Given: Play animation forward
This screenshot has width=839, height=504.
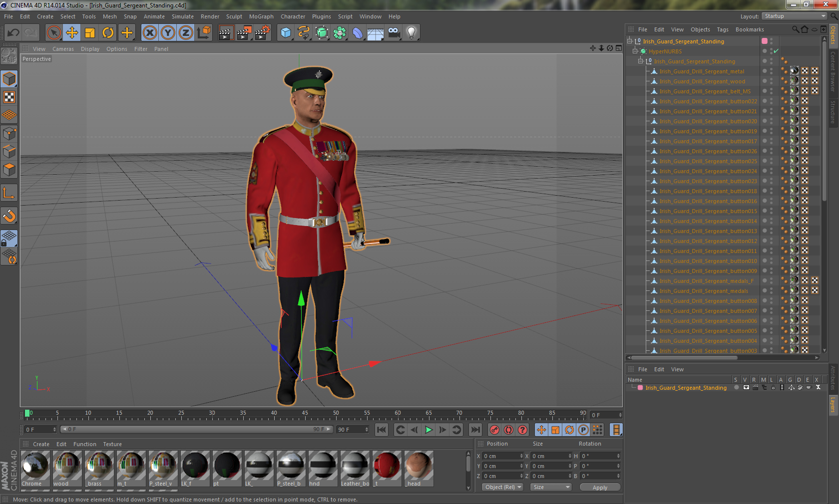Looking at the screenshot, I should 428,430.
